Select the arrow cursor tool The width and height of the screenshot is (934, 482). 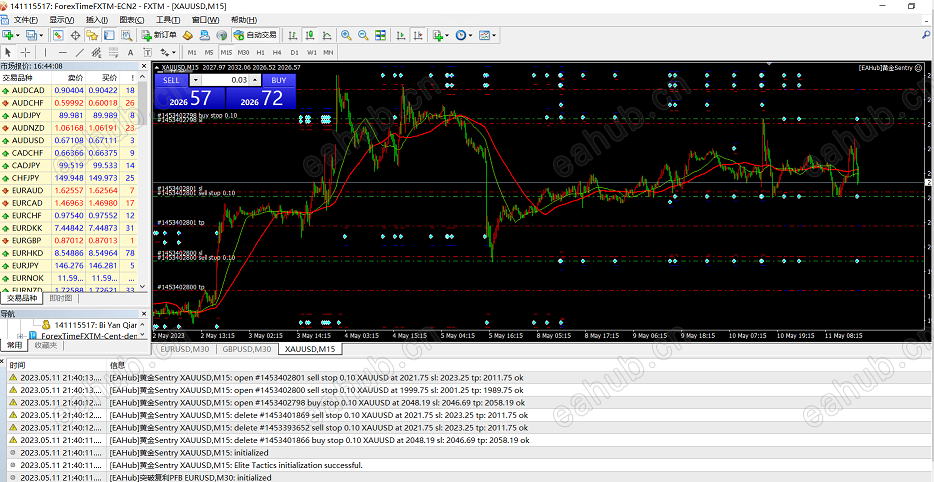tap(8, 52)
